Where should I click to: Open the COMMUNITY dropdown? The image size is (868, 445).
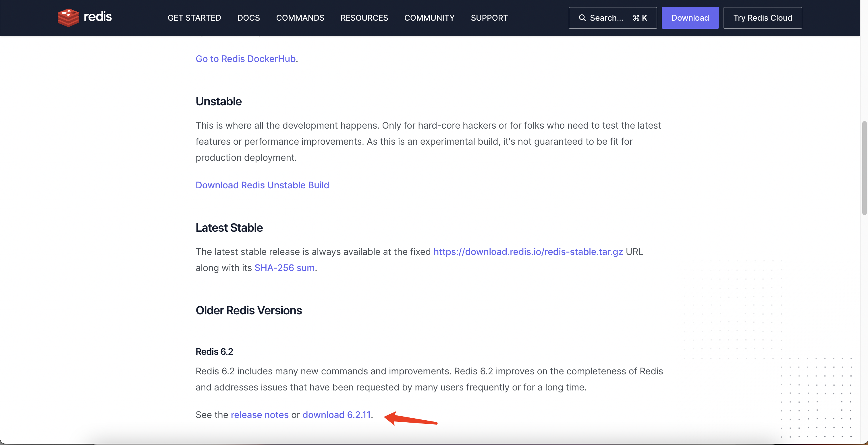coord(429,18)
